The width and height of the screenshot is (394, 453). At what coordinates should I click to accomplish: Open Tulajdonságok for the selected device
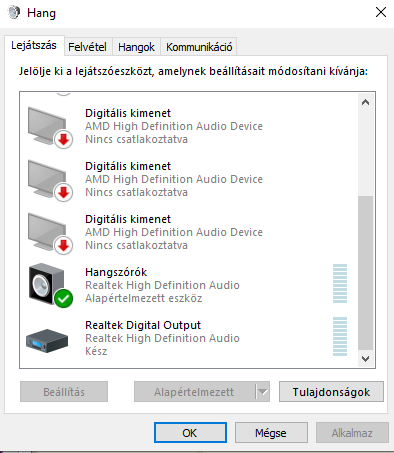(x=331, y=392)
